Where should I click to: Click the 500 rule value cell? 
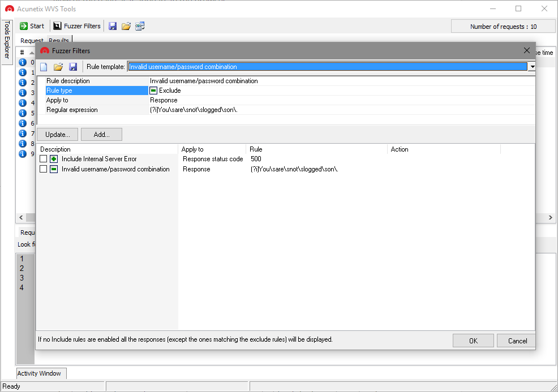pos(256,159)
